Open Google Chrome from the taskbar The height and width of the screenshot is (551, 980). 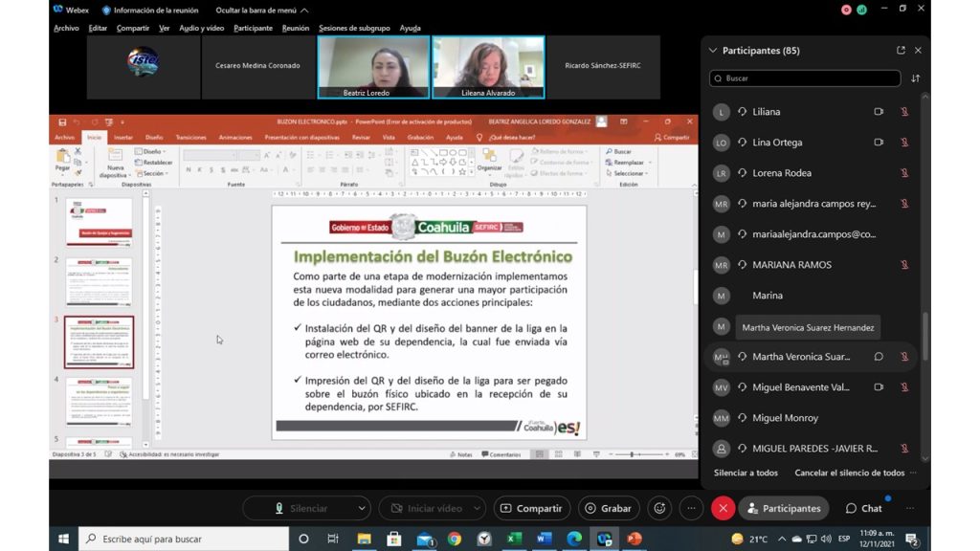click(454, 539)
